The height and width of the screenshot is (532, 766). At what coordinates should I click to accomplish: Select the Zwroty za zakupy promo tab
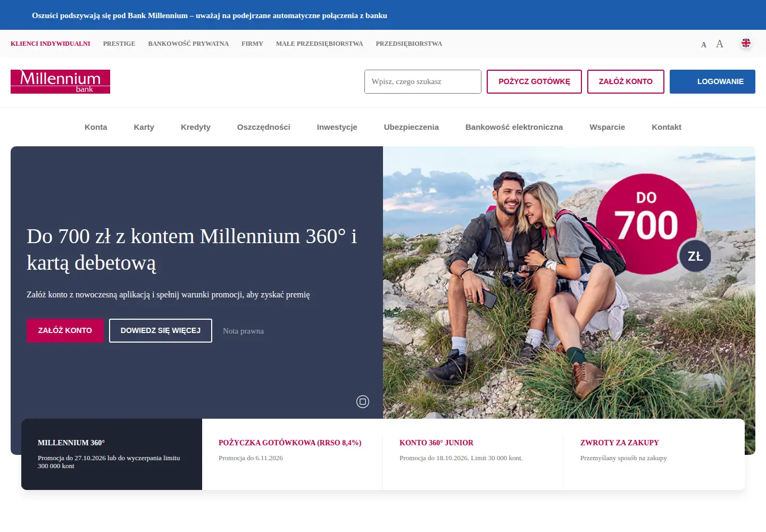coord(654,454)
